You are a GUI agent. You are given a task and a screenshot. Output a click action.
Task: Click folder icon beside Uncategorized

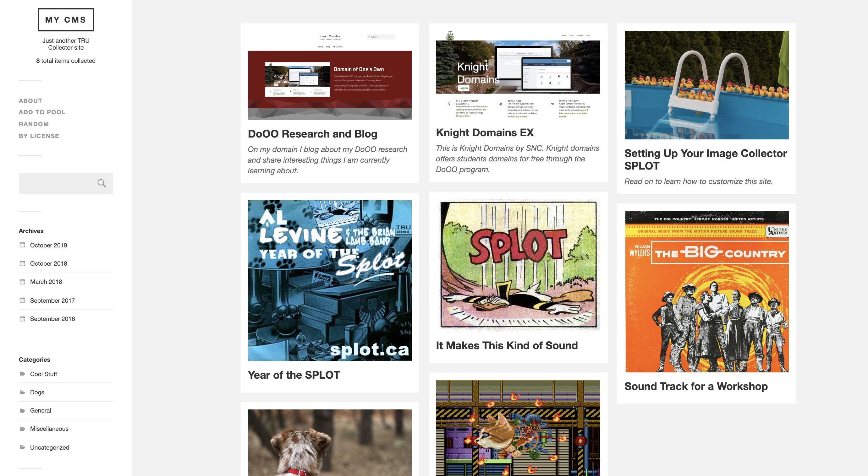click(23, 447)
